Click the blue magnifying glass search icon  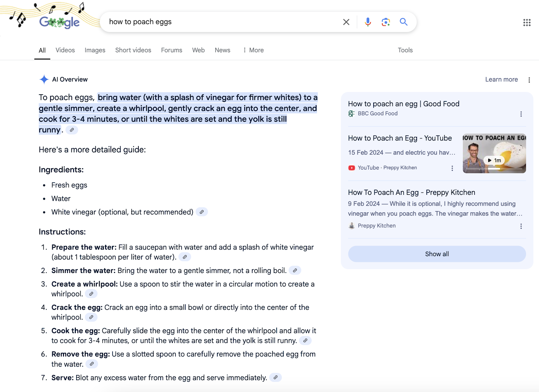(x=404, y=22)
